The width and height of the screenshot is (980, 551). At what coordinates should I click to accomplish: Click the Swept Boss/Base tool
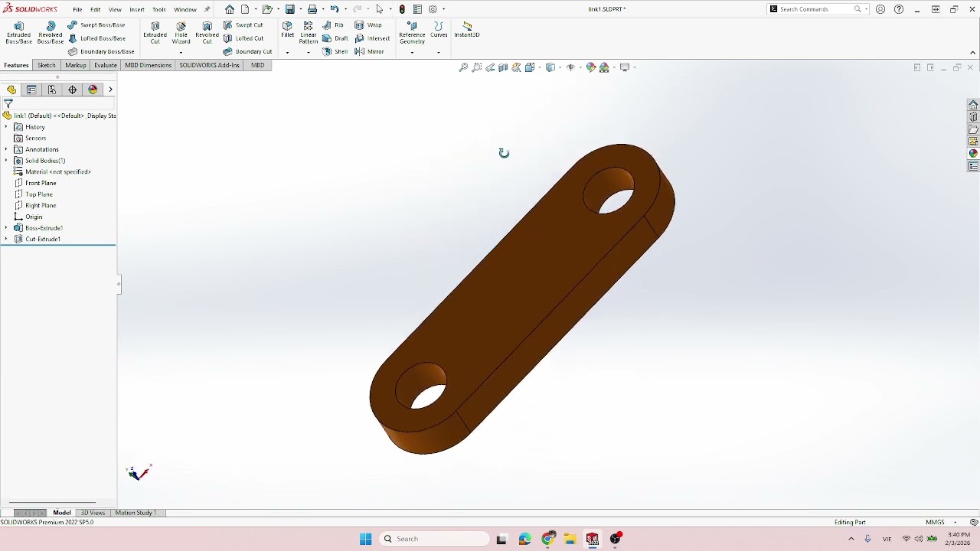point(96,25)
